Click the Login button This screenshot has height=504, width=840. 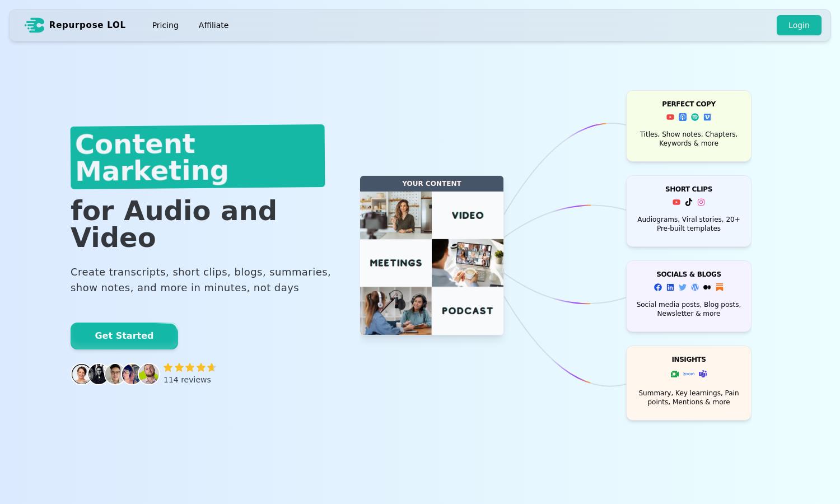coord(799,25)
